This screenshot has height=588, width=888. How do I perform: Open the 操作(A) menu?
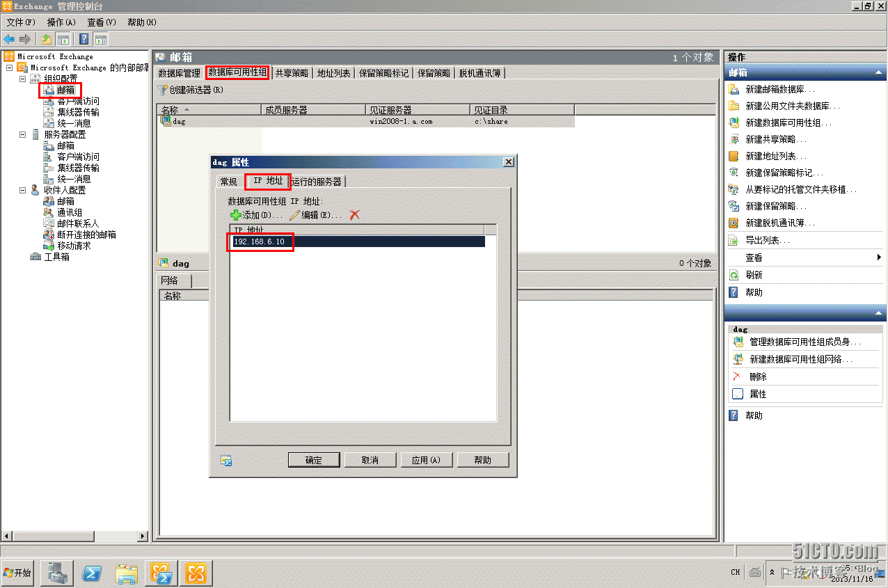coord(61,22)
